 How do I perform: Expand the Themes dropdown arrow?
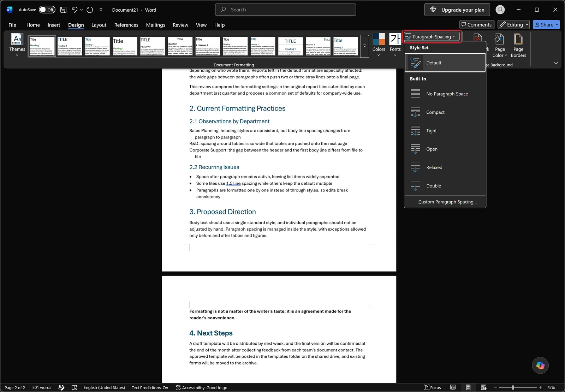tap(17, 55)
